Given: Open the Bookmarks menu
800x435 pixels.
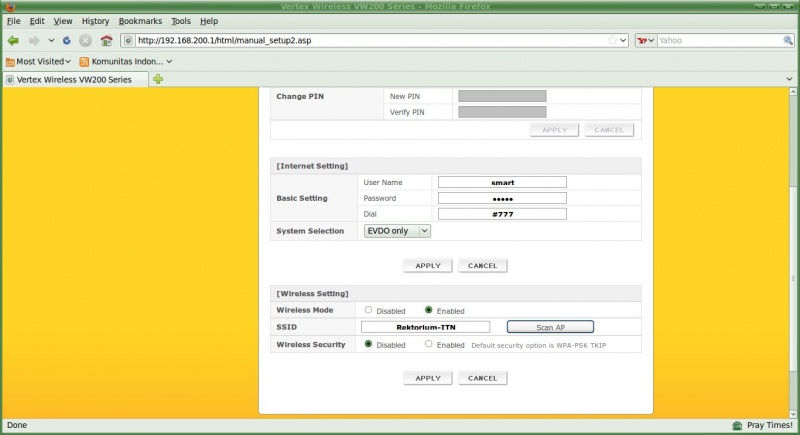Looking at the screenshot, I should 140,21.
